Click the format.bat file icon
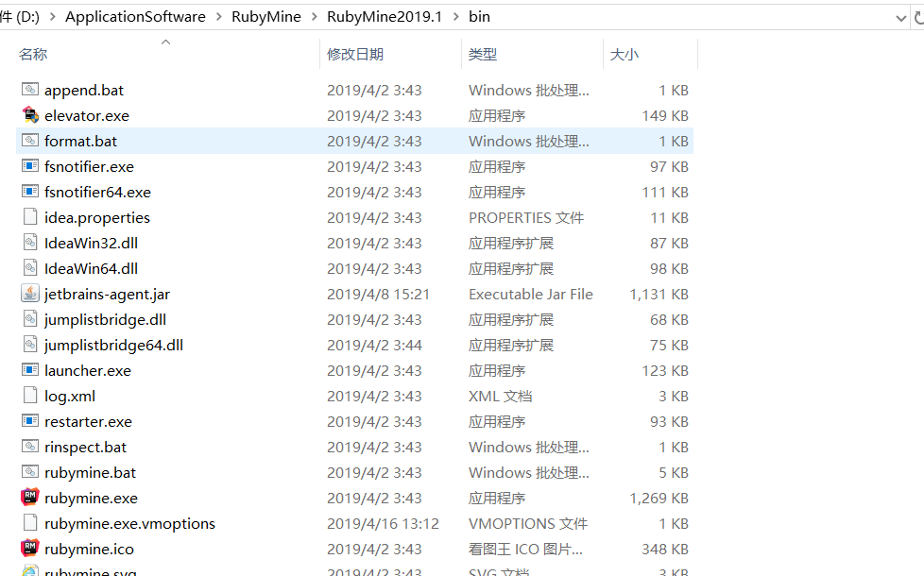The width and height of the screenshot is (924, 576). (x=30, y=140)
